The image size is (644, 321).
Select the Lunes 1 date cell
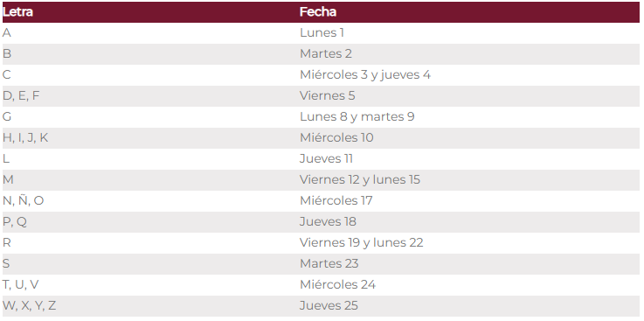pos(322,33)
